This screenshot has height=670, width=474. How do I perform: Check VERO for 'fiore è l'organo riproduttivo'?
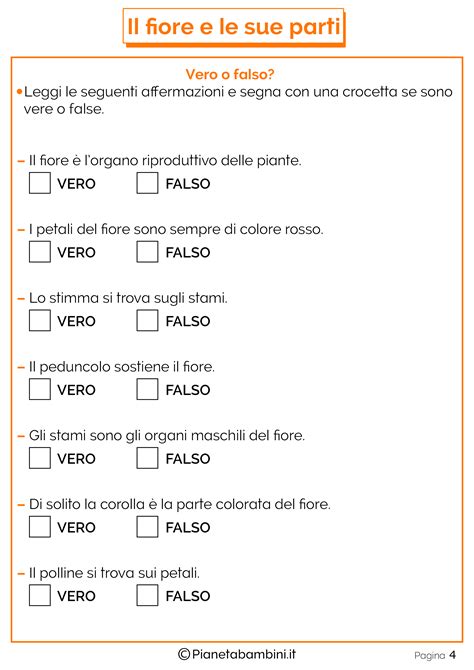click(x=40, y=183)
